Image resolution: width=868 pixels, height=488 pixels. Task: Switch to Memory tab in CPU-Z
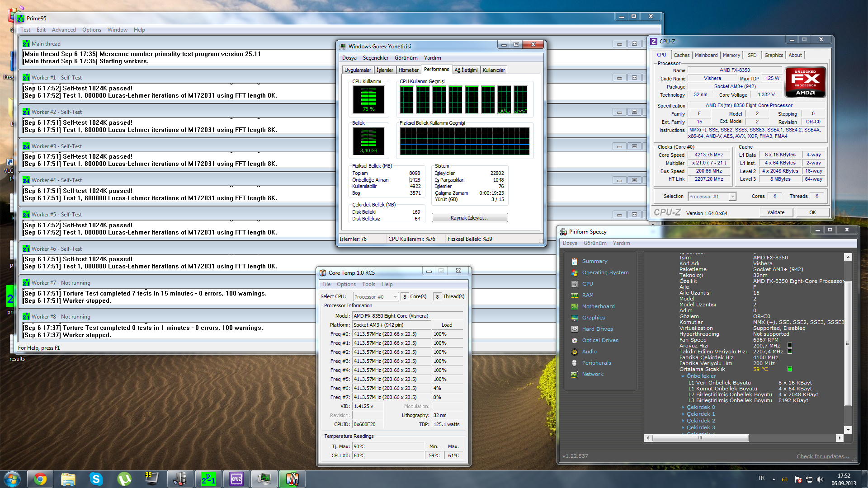[x=731, y=55]
